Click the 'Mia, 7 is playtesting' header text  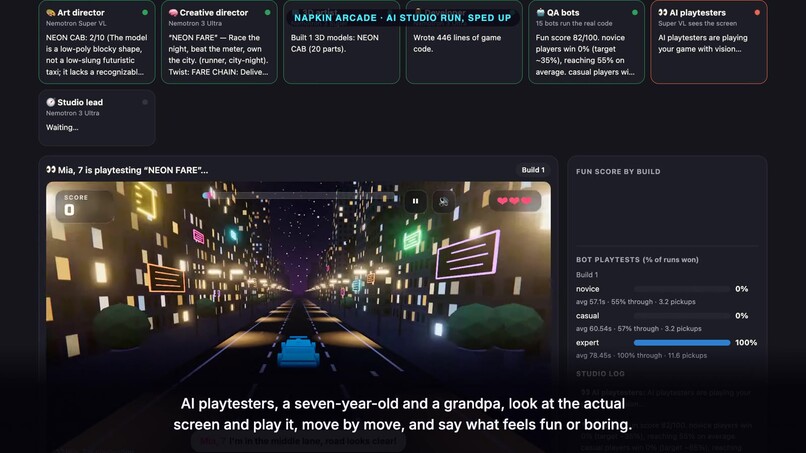pos(133,170)
